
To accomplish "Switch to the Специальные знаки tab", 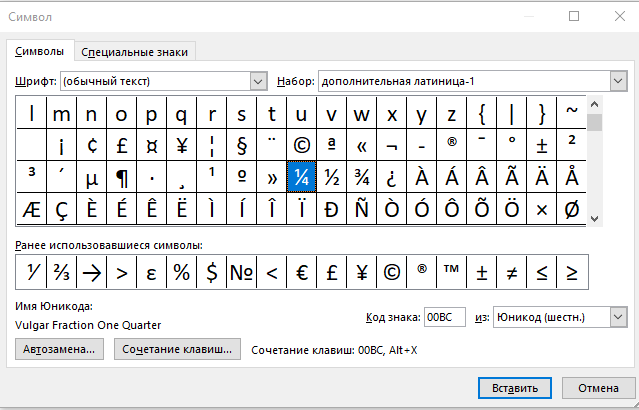I will (134, 52).
